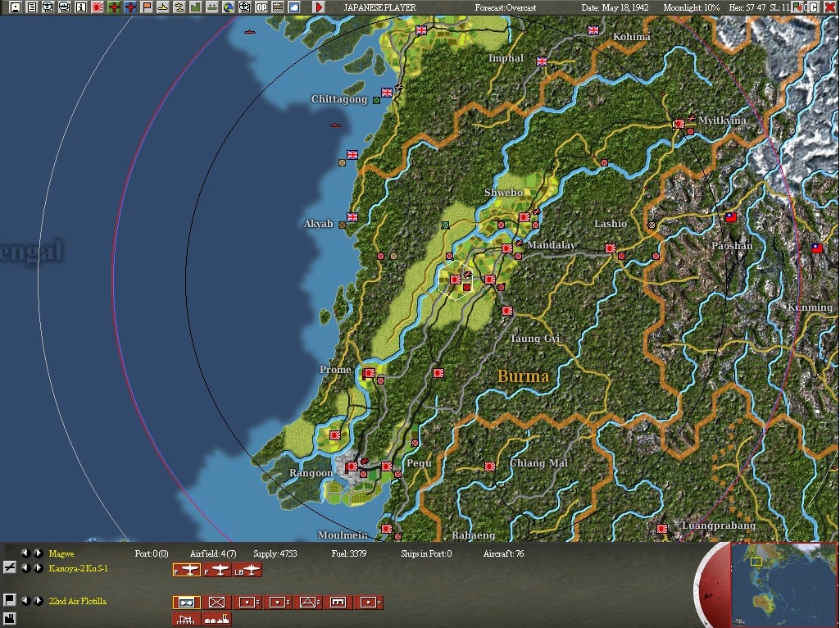Click the 'Forecast: Overcast' status text
This screenshot has height=628, width=840.
[x=505, y=7]
